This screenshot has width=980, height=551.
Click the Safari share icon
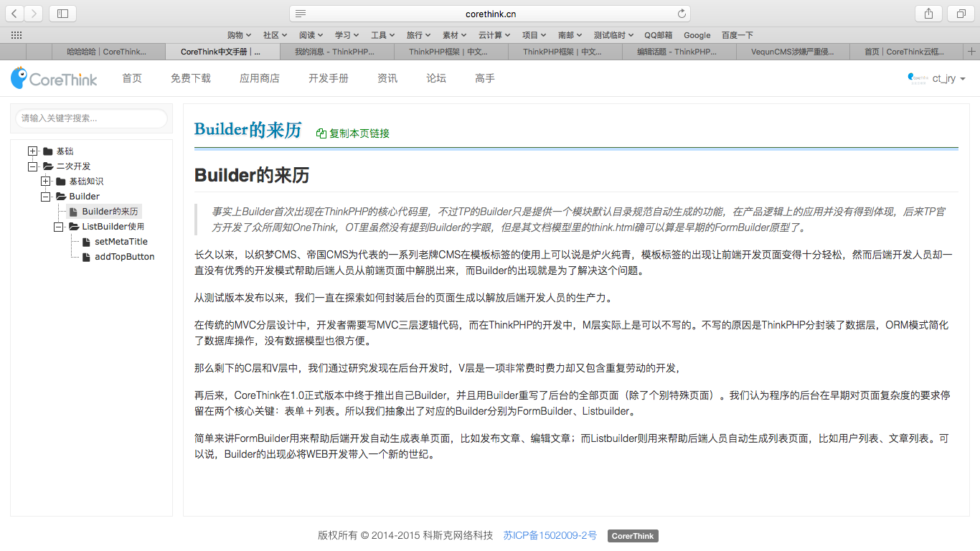[x=928, y=14]
